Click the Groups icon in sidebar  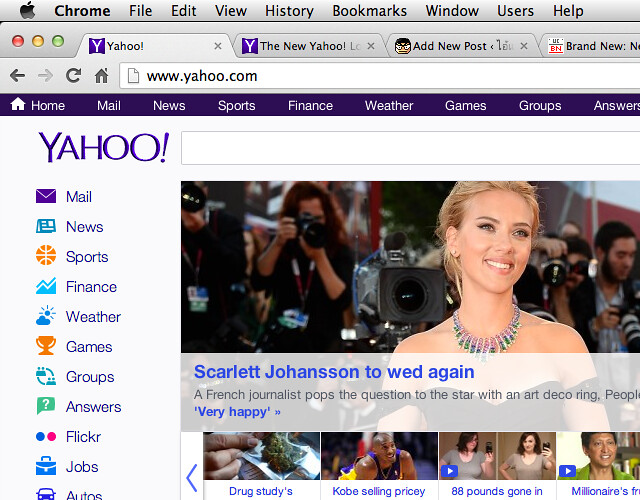pyautogui.click(x=46, y=376)
